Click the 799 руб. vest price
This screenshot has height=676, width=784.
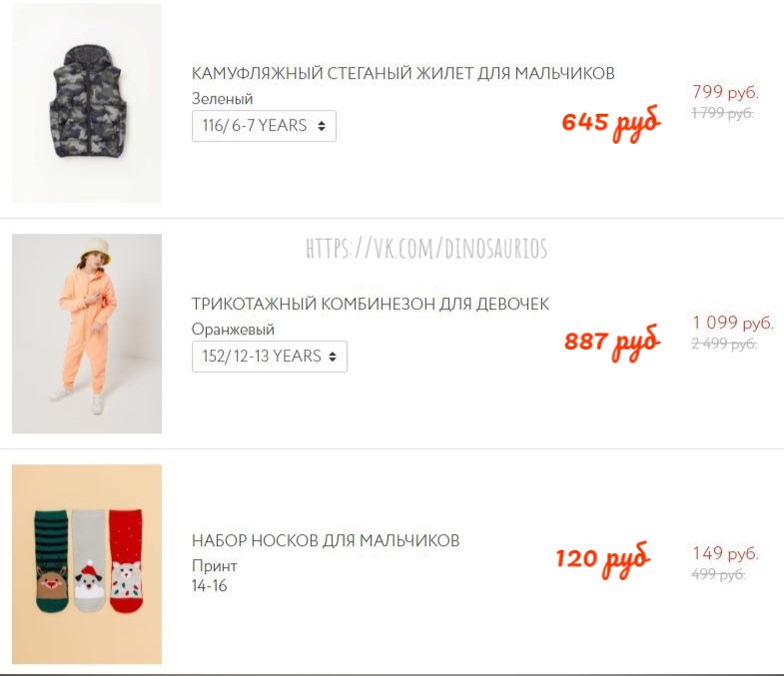(x=725, y=92)
